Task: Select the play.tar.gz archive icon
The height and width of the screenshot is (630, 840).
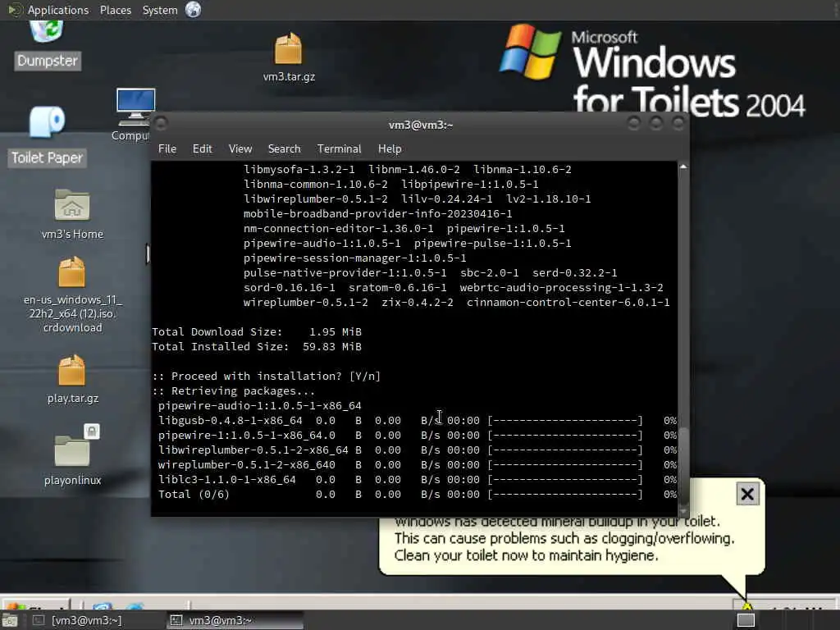Action: (x=72, y=379)
